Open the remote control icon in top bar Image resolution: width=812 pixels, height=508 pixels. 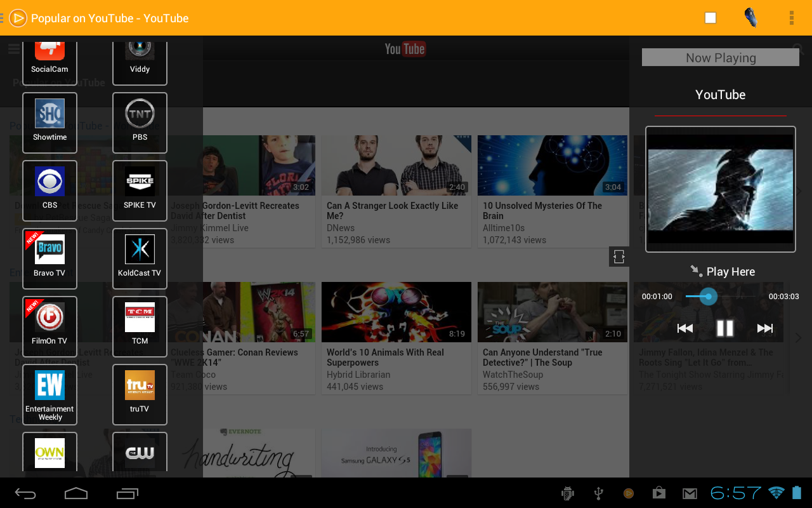coord(751,18)
